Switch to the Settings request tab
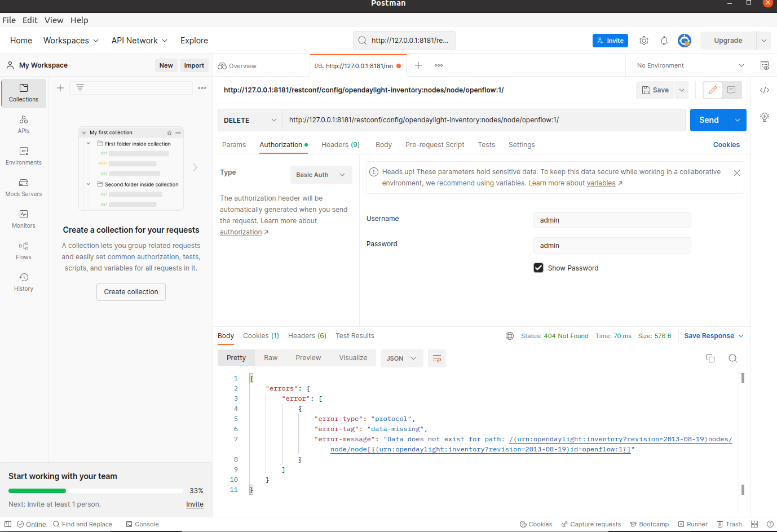Viewport: 777px width, 532px height. coord(522,145)
